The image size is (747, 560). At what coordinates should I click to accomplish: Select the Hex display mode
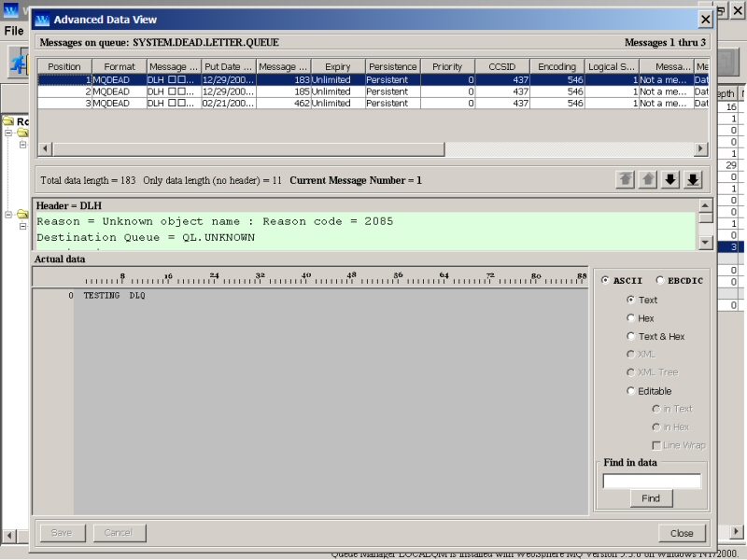(631, 318)
